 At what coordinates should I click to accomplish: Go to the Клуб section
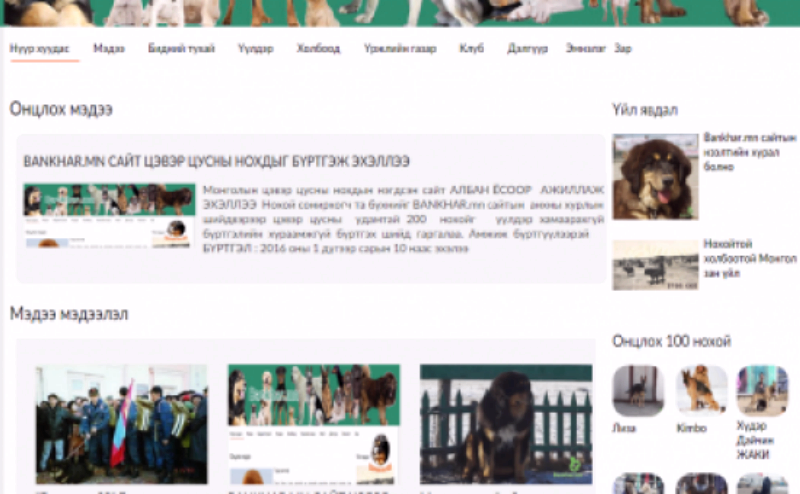[x=471, y=48]
